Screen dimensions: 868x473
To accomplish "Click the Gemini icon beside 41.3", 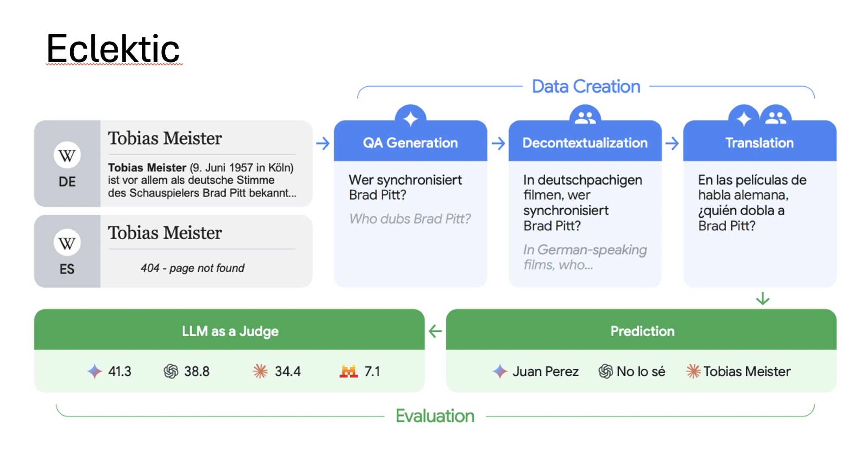I will click(94, 371).
